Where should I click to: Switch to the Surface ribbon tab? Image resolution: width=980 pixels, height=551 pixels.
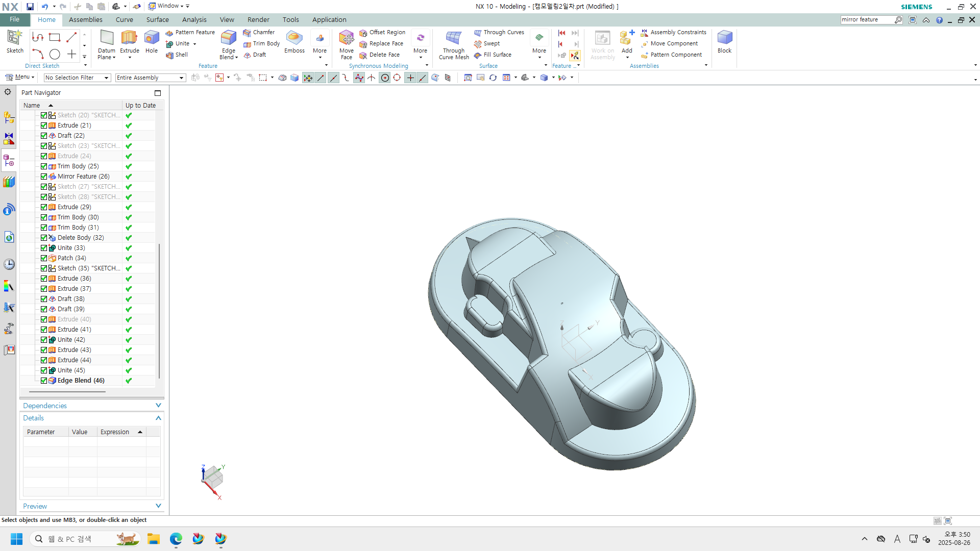(x=157, y=19)
